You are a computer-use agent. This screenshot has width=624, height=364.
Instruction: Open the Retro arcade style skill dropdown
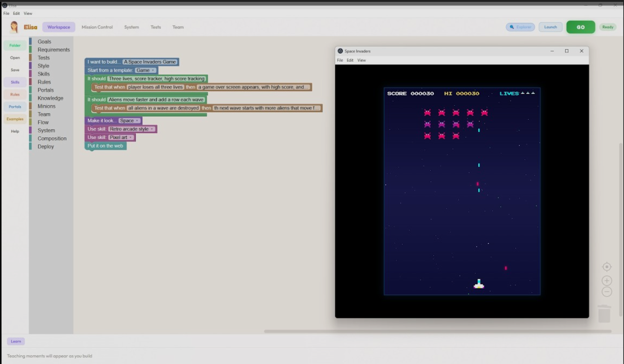132,129
